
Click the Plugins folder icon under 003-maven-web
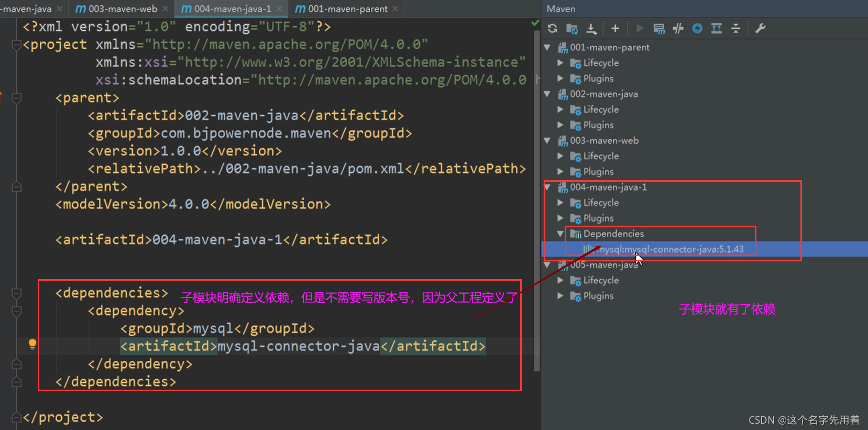pyautogui.click(x=575, y=172)
